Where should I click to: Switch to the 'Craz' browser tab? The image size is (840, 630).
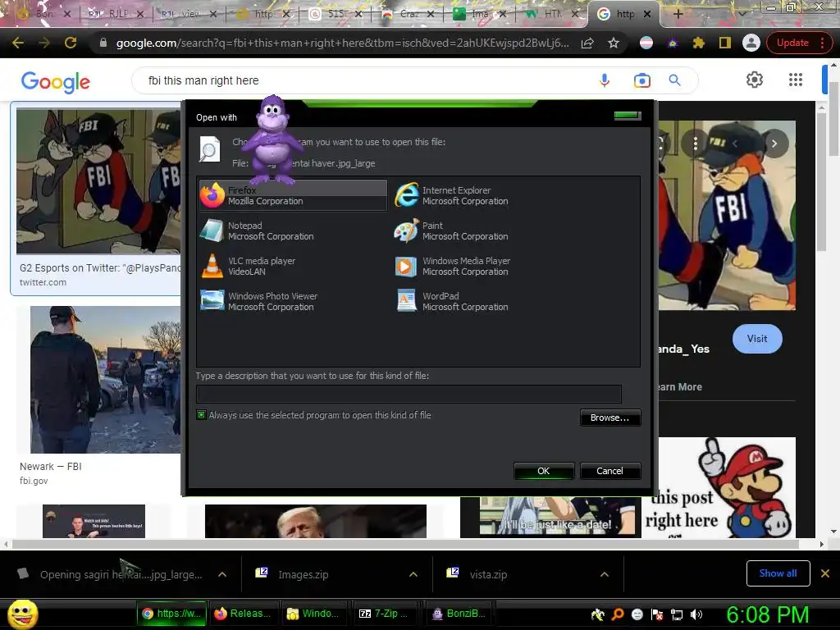[x=409, y=14]
